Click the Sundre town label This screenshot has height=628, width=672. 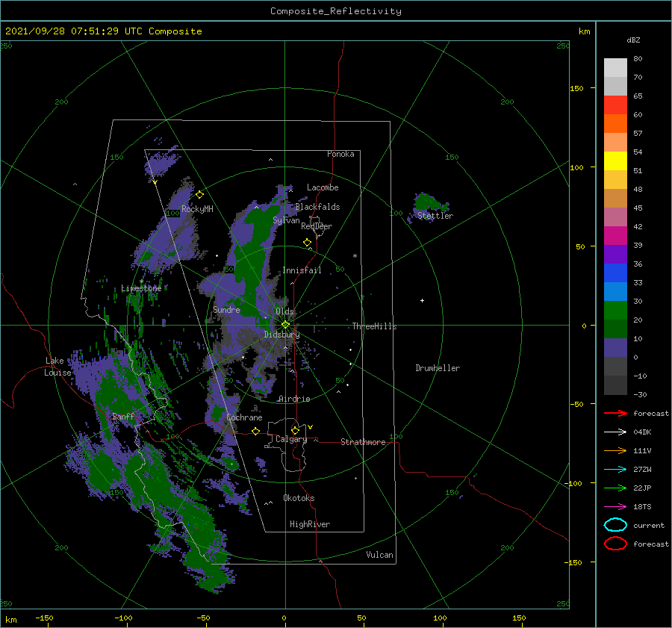(x=226, y=309)
